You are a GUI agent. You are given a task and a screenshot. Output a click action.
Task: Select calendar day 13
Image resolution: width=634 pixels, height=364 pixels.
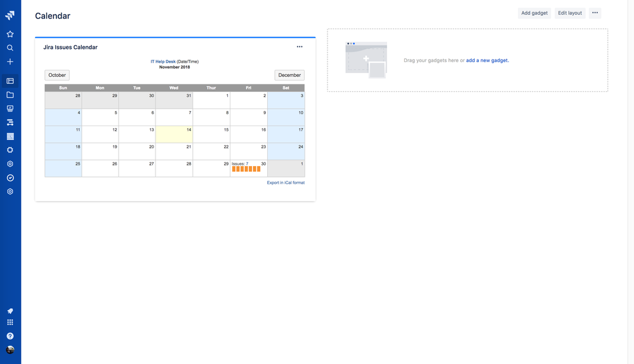click(x=137, y=134)
